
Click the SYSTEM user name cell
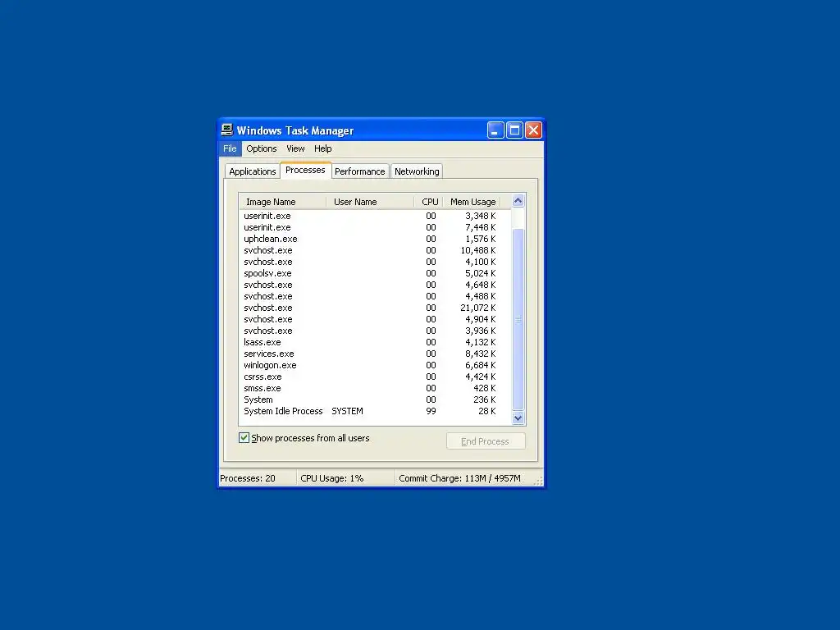pyautogui.click(x=347, y=412)
